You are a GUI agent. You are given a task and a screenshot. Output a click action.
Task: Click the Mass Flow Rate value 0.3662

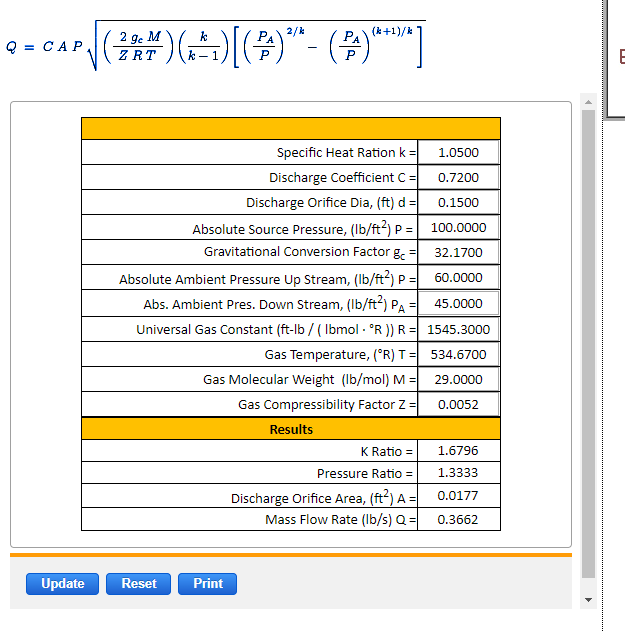(x=458, y=520)
